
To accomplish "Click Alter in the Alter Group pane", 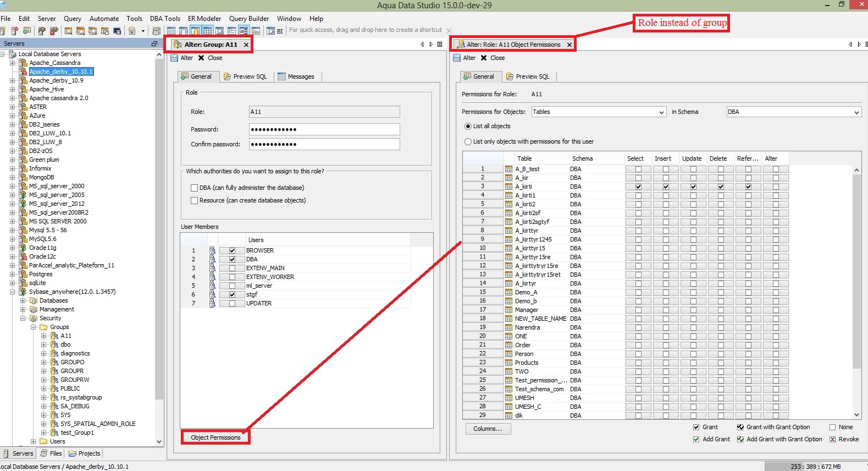I will tap(183, 58).
